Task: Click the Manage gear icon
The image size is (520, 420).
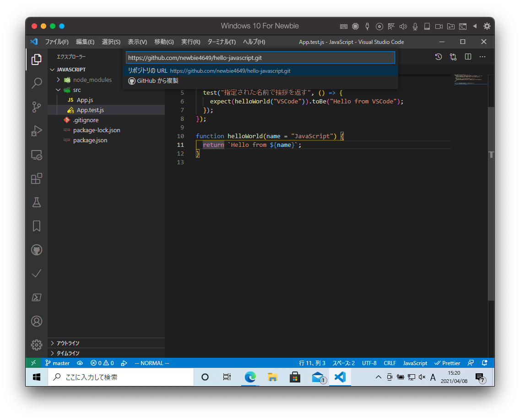Action: tap(37, 345)
